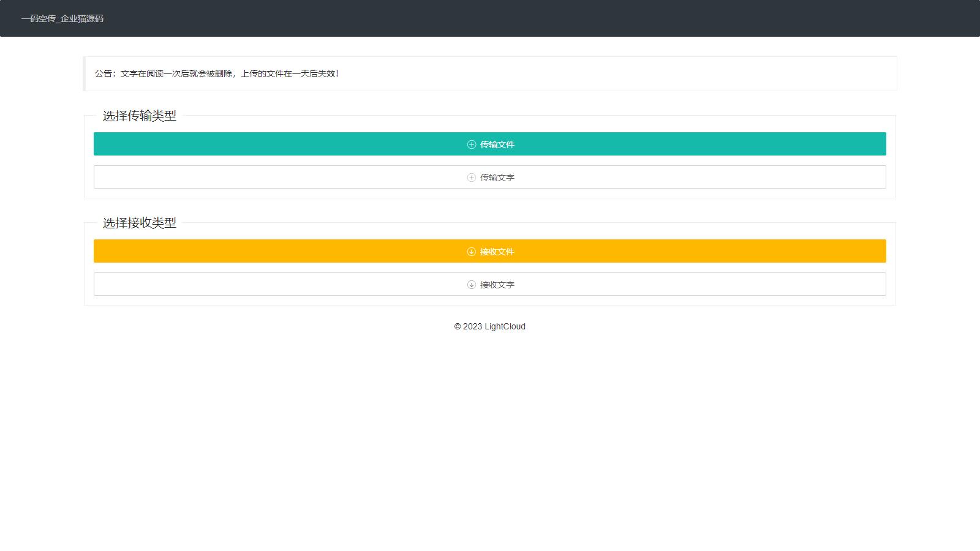The width and height of the screenshot is (980, 551).
Task: Click the download-arrow icon beside 接收文字
Action: [472, 285]
